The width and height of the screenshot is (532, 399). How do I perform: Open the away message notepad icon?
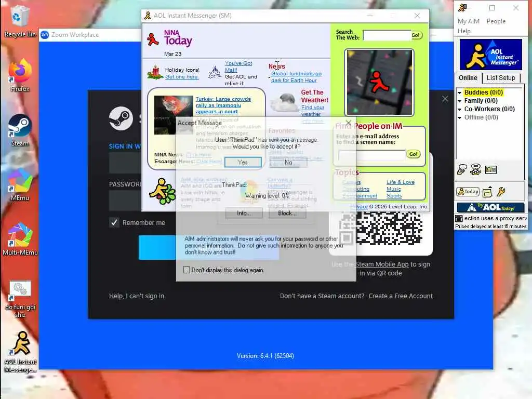pyautogui.click(x=487, y=192)
